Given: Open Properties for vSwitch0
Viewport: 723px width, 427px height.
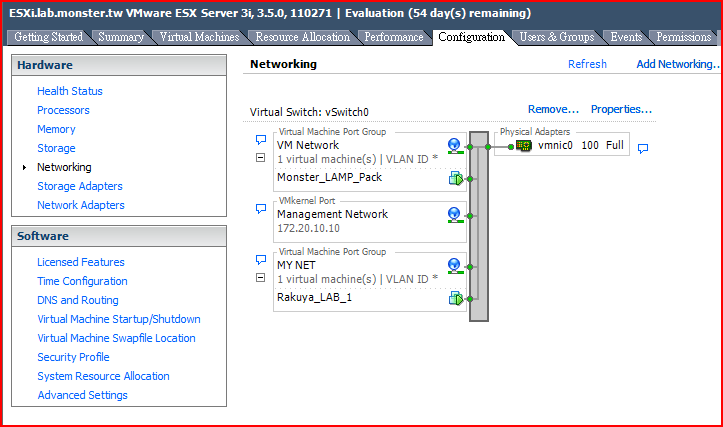Looking at the screenshot, I should pos(621,109).
